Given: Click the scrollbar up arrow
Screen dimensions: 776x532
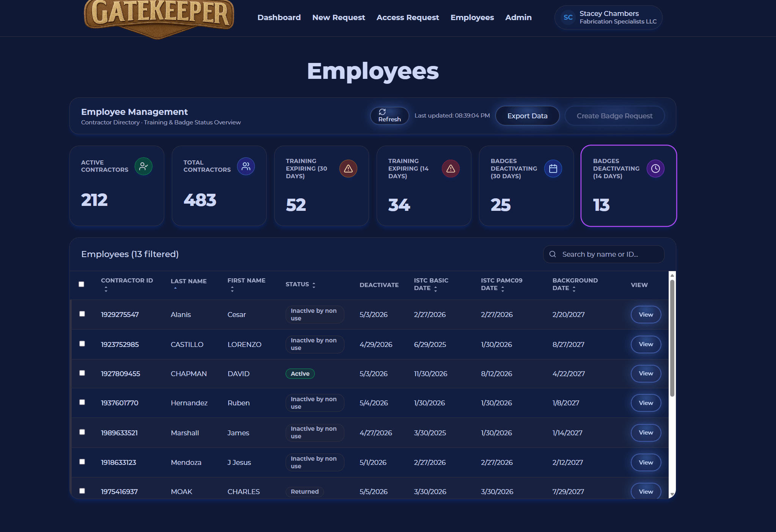Looking at the screenshot, I should pos(672,275).
